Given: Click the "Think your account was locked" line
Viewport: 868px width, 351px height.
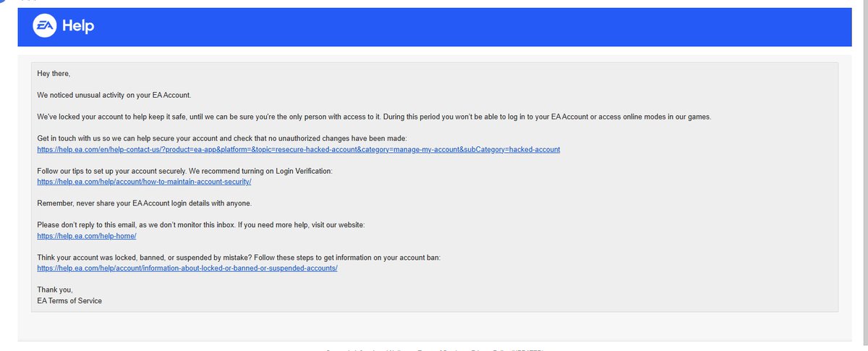Looking at the screenshot, I should tap(238, 257).
